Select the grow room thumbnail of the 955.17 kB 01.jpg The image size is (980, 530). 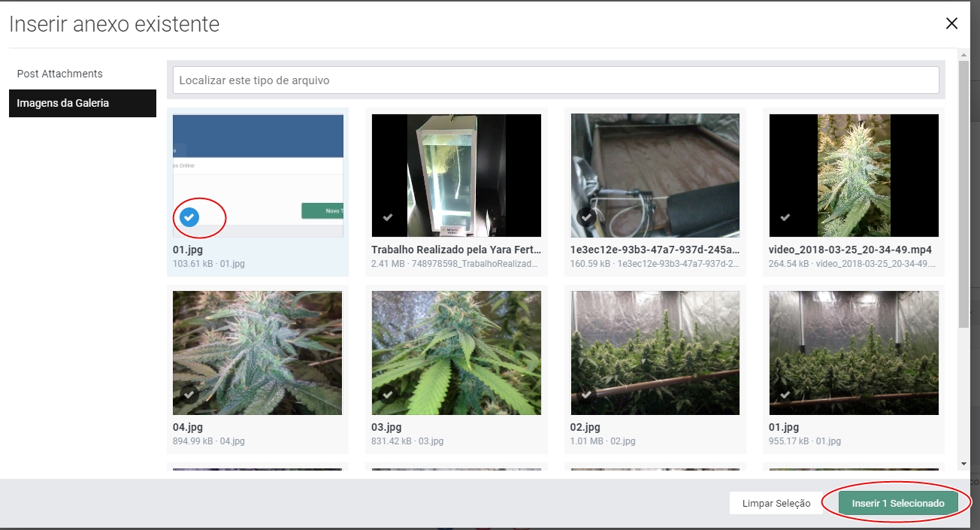854,353
